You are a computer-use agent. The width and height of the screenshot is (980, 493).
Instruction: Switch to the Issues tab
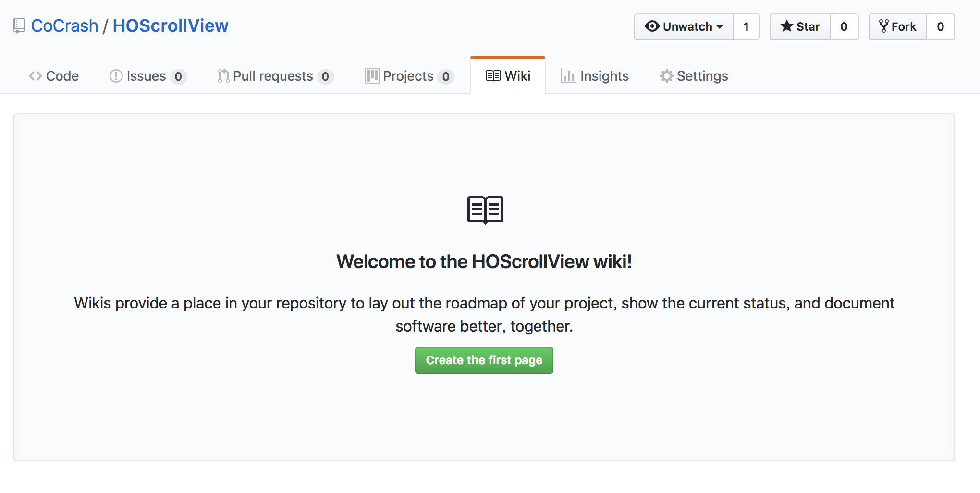click(x=147, y=76)
